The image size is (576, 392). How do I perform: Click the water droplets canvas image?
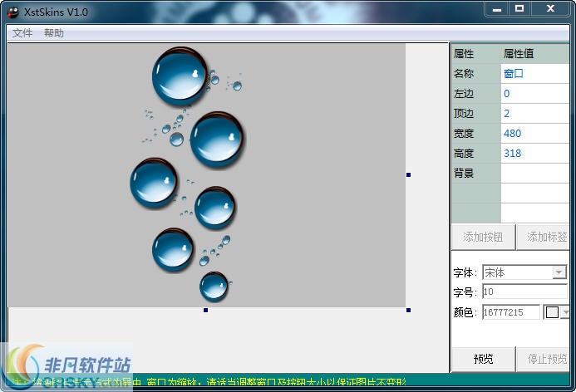206,175
